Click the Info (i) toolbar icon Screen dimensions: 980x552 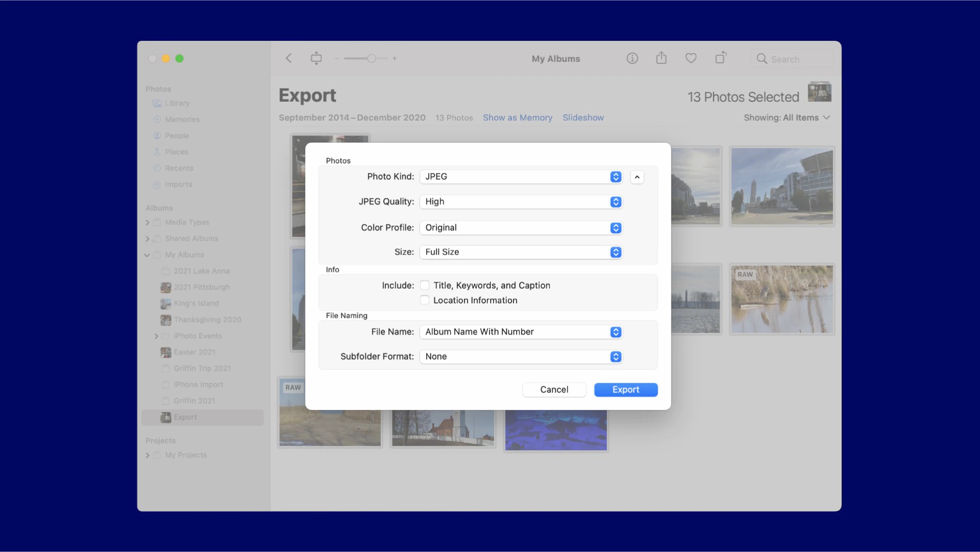point(632,58)
